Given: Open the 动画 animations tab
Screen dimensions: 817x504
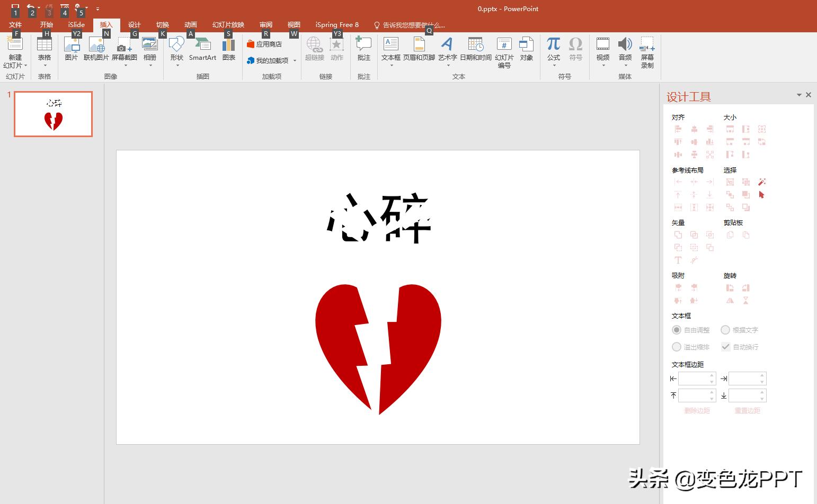Looking at the screenshot, I should click(x=190, y=25).
